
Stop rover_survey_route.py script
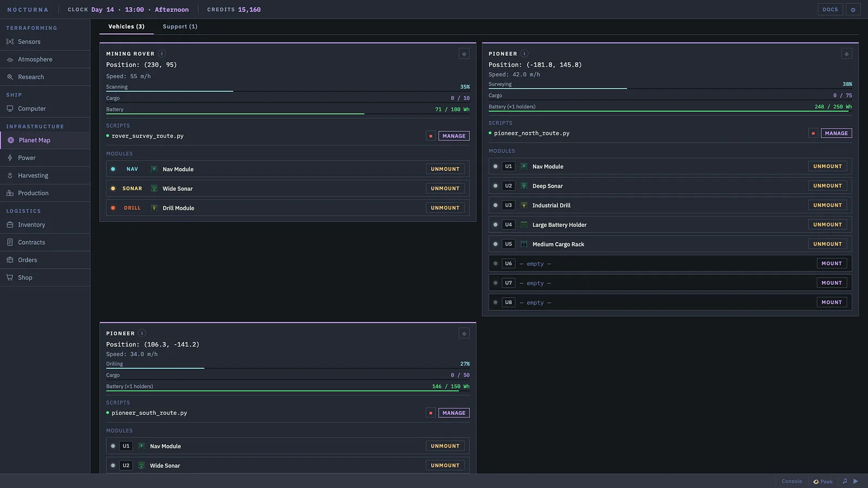coord(431,136)
